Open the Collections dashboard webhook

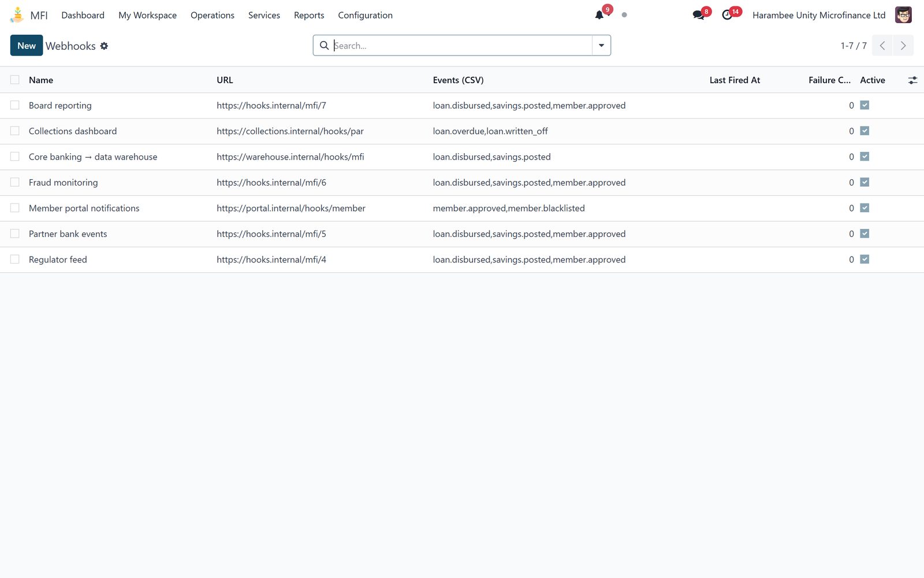point(73,131)
